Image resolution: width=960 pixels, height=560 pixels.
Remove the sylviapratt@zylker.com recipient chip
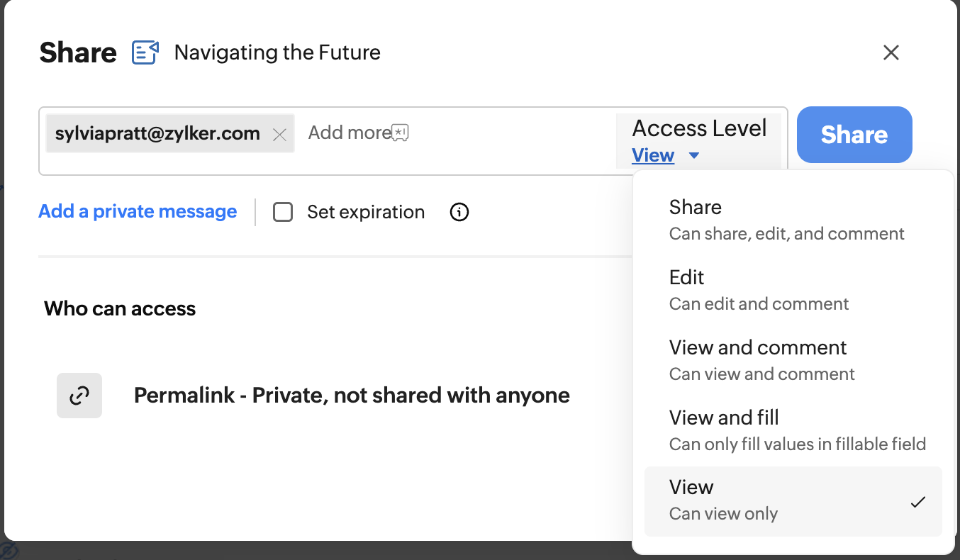click(279, 135)
